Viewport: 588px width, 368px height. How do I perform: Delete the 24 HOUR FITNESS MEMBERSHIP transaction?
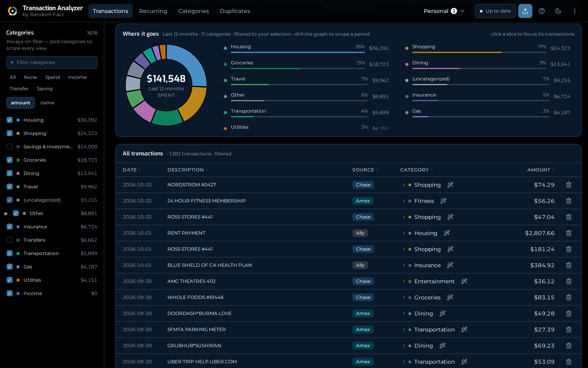(x=569, y=201)
